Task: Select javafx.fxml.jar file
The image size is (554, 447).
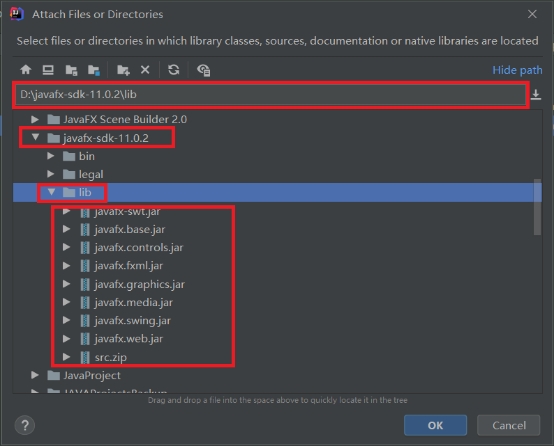Action: pyautogui.click(x=129, y=266)
